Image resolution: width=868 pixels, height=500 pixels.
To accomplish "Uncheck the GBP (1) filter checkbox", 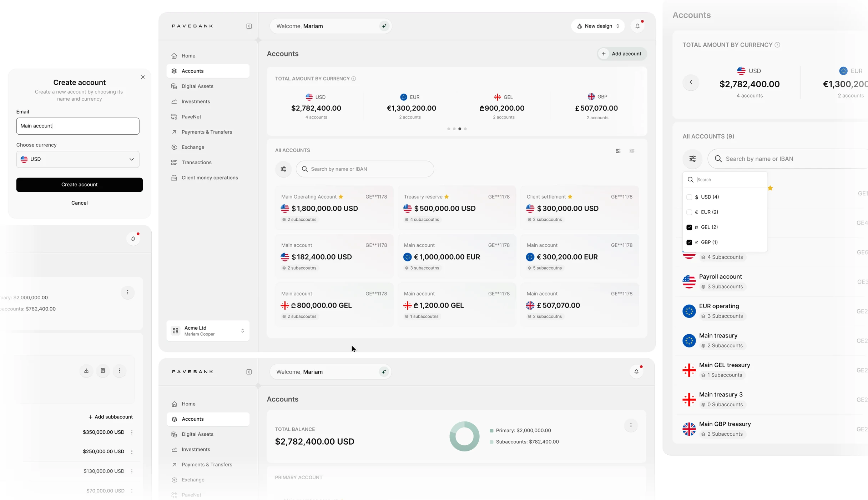I will coord(689,242).
